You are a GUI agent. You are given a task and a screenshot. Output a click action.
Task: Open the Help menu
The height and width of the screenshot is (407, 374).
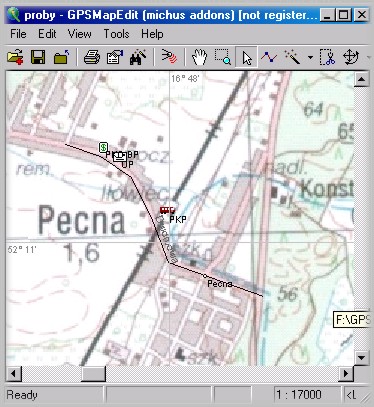(x=152, y=34)
